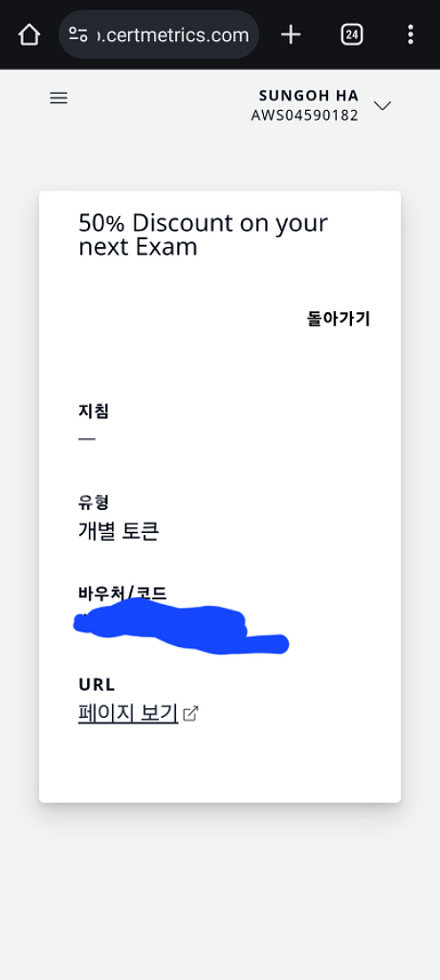
Task: Select the 개별 토큰 type value
Action: coord(119,531)
